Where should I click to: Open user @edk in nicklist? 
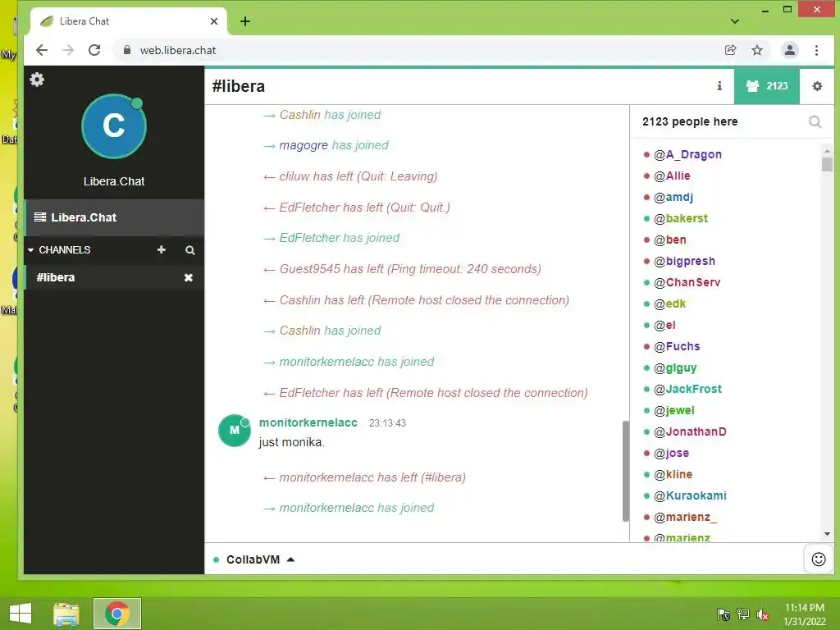point(669,304)
